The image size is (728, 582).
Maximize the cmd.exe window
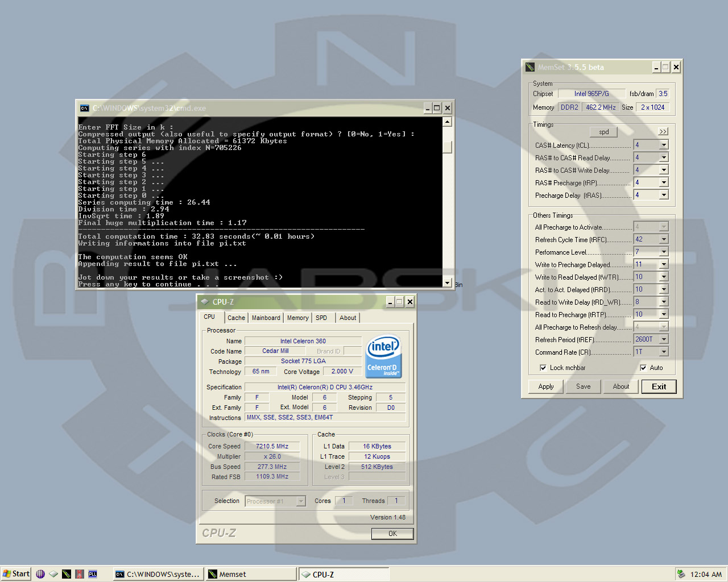(437, 108)
